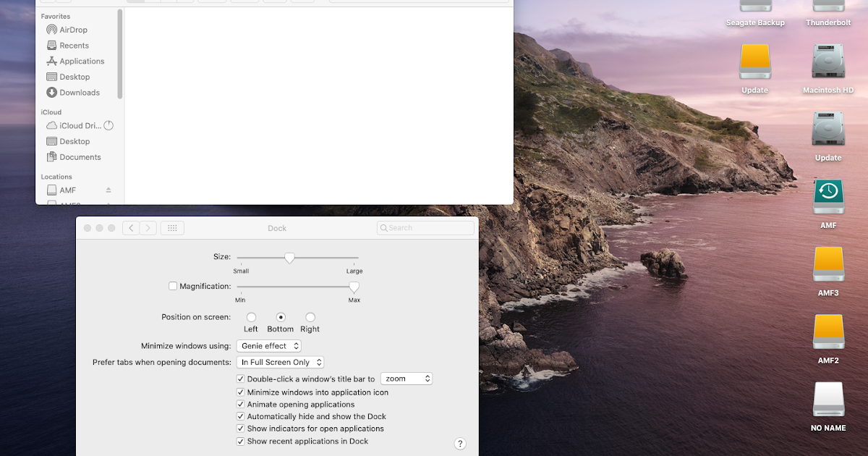Screen dimensions: 868x456
Task: Select AMF drive in Finder Locations
Action: point(61,190)
